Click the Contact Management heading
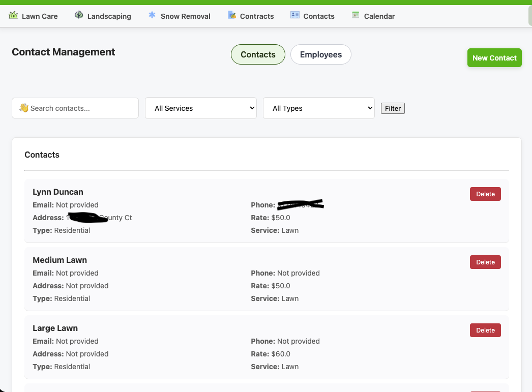532x392 pixels. click(64, 52)
